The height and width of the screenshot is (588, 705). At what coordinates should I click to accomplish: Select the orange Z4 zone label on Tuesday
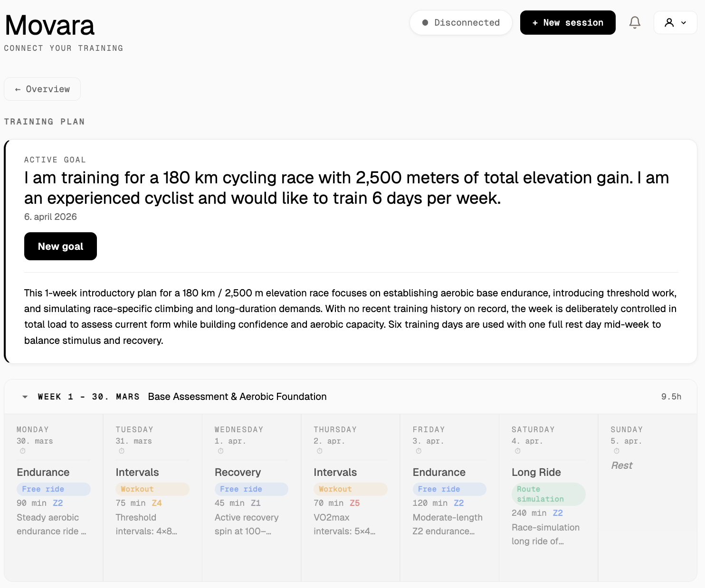[x=157, y=503]
